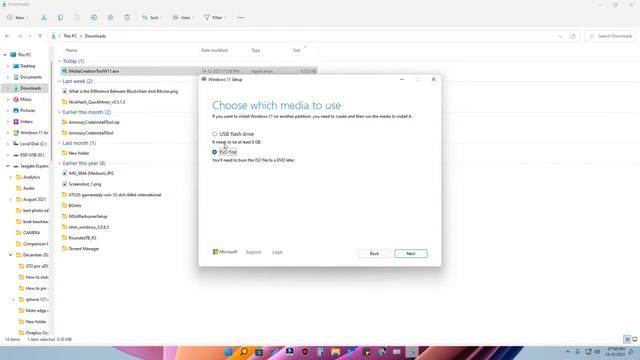
Task: Collapse the Earlier this year (8) group
Action: tap(60, 163)
